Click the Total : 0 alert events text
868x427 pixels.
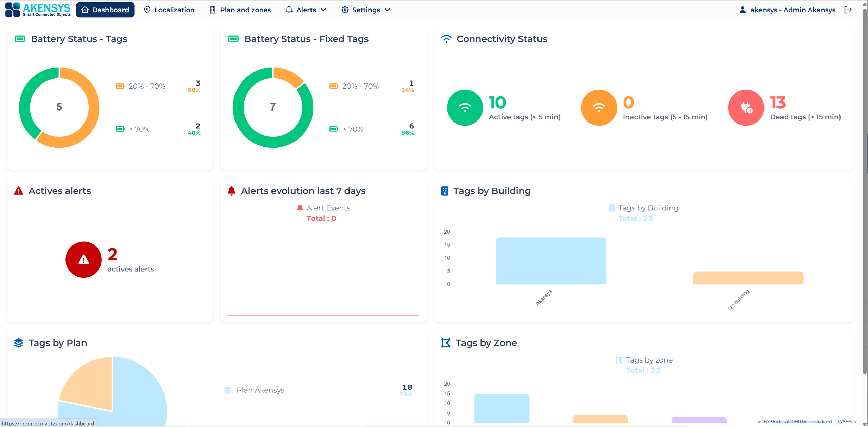(321, 218)
